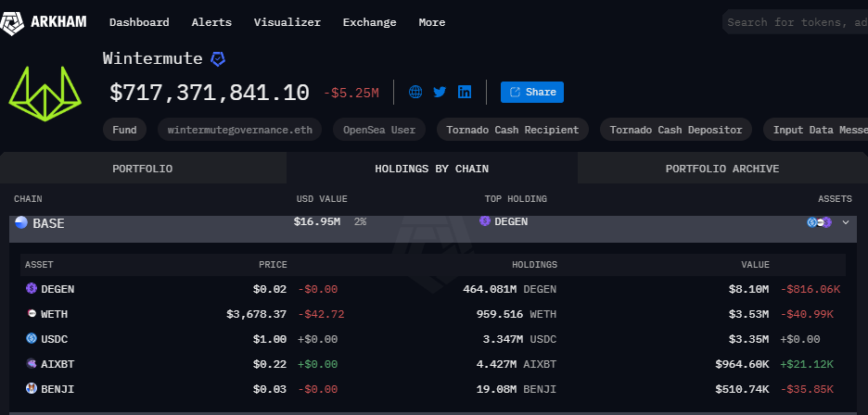Image resolution: width=868 pixels, height=415 pixels.
Task: Click the Wintermute entity name
Action: point(153,58)
